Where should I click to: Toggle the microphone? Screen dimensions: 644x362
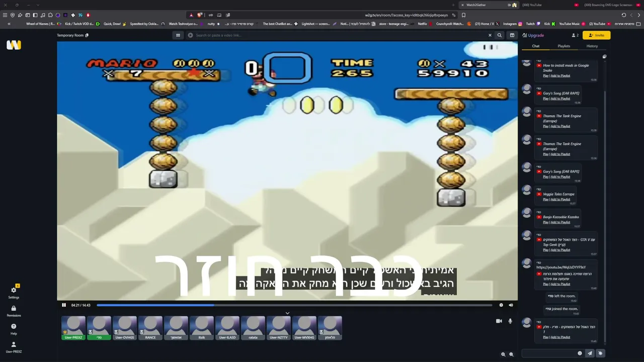[510, 321]
